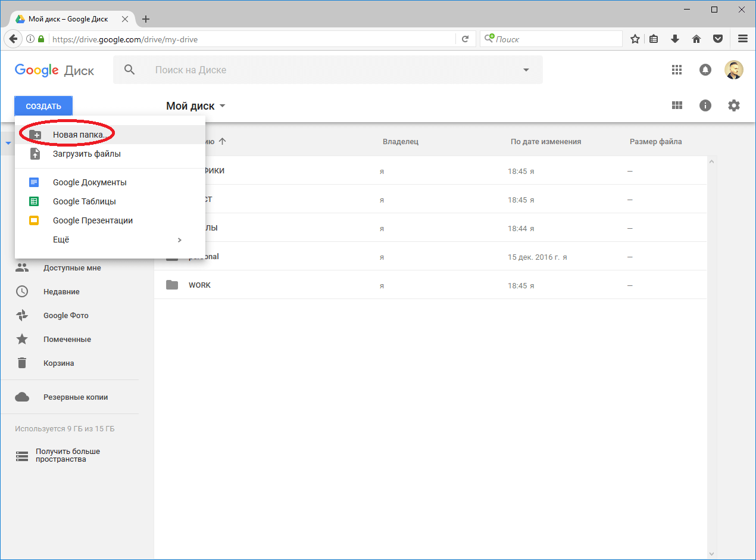This screenshot has width=756, height=560.
Task: Open Резервные копии cloud item
Action: 75,397
